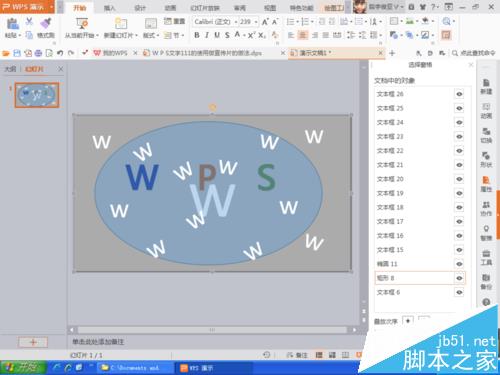Click the New Slide icon
The height and width of the screenshot is (375, 500).
pos(121,24)
